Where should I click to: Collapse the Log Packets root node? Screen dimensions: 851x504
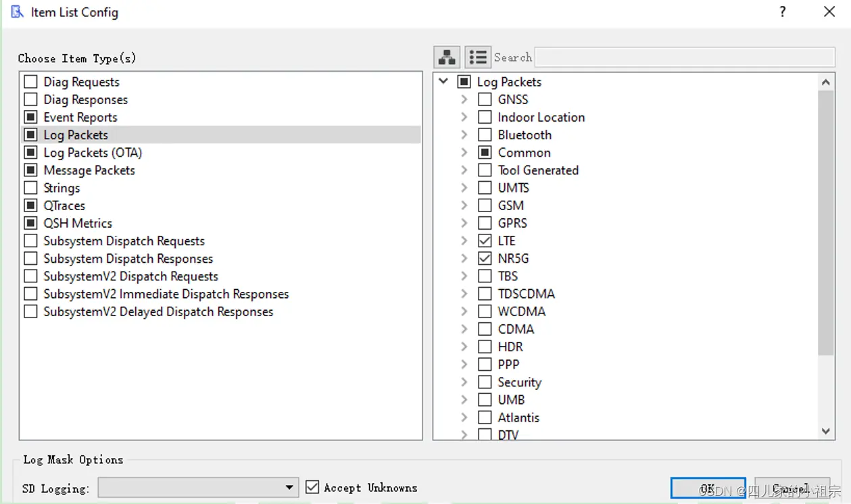point(443,82)
